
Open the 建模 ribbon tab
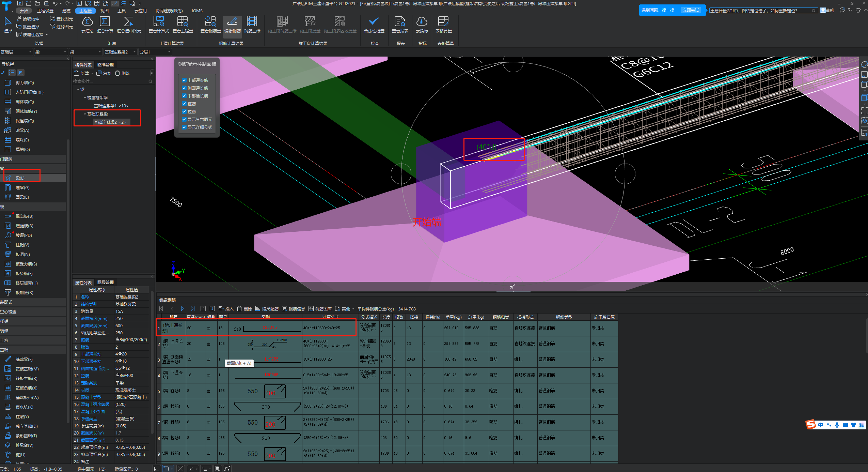pos(66,11)
